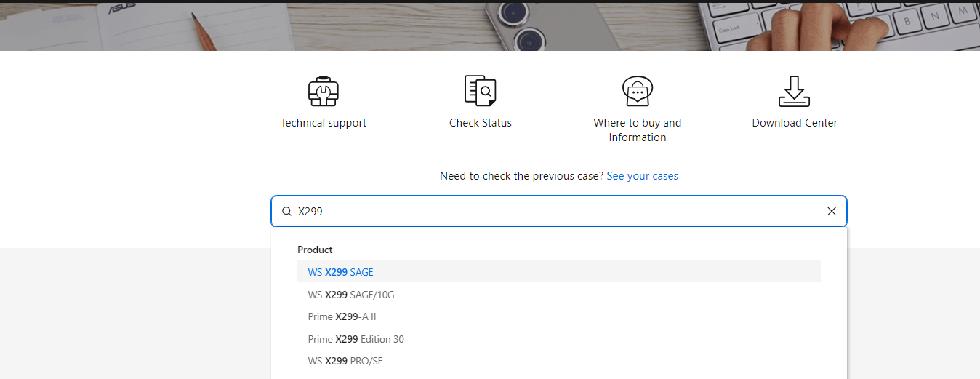Select the WS X299 SAGE suggestion
This screenshot has width=980, height=379.
[x=558, y=272]
